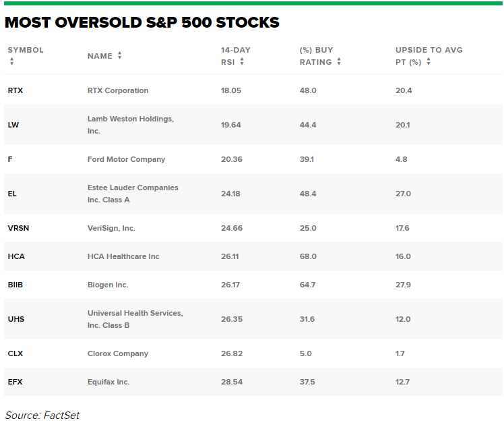Open the EL ticker symbol
Screen dimensions: 504x427
(12, 194)
